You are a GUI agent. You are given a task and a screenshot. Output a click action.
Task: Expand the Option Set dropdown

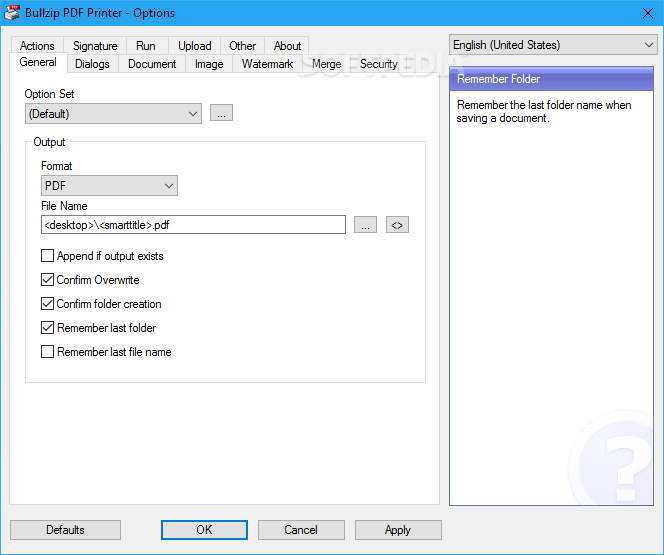113,113
